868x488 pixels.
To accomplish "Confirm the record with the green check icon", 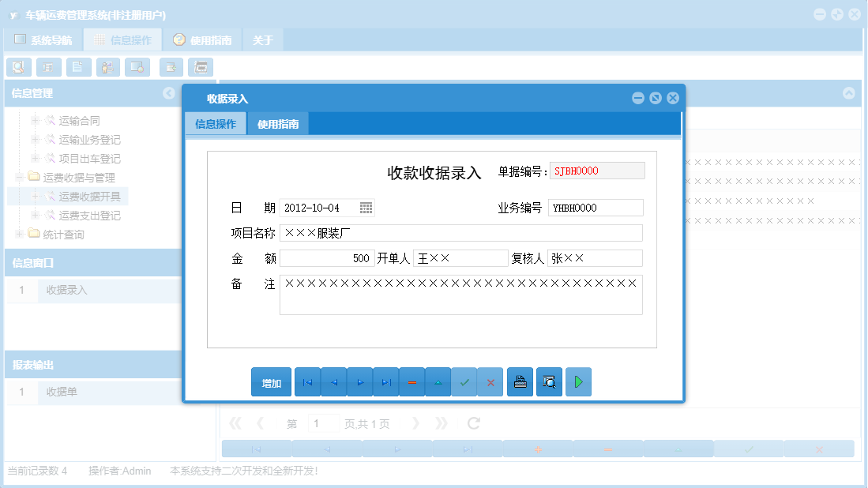I will pos(464,381).
